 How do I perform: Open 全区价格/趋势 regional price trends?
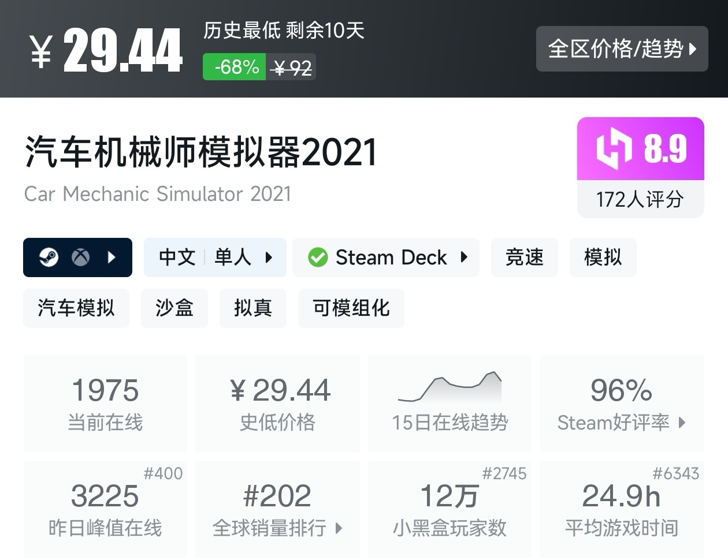622,49
